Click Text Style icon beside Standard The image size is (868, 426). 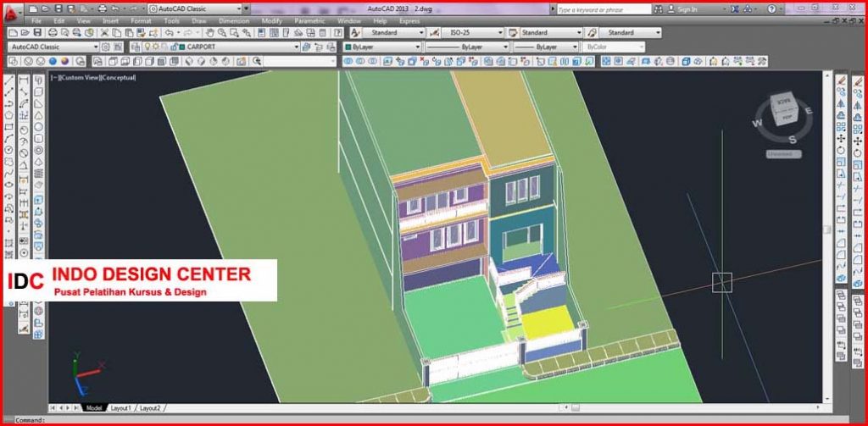coord(355,33)
